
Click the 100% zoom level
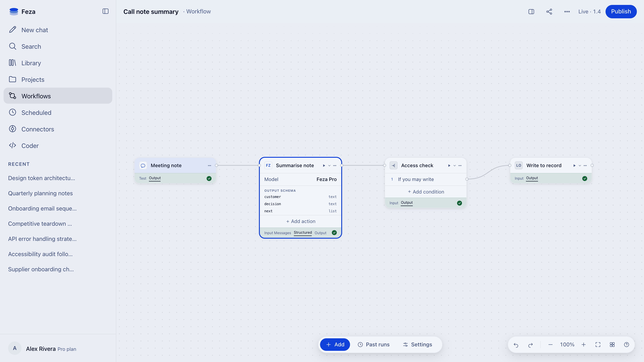pyautogui.click(x=567, y=345)
